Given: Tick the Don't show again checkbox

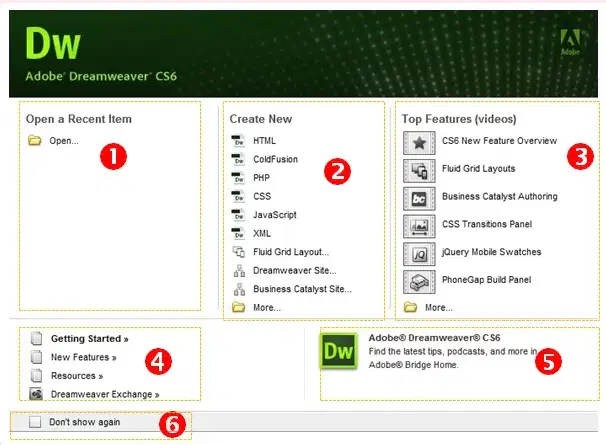Looking at the screenshot, I should (x=35, y=422).
